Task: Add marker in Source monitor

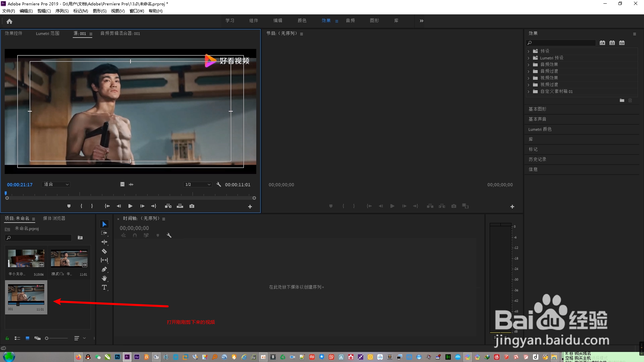Action: pos(69,206)
